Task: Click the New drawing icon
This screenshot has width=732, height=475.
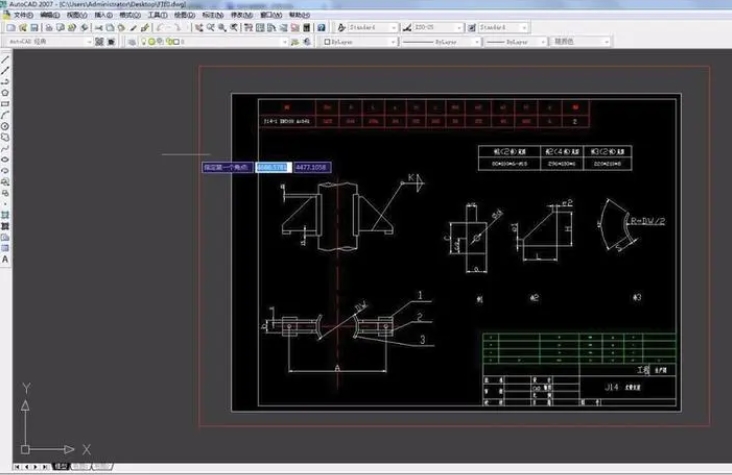Action: tap(9, 28)
